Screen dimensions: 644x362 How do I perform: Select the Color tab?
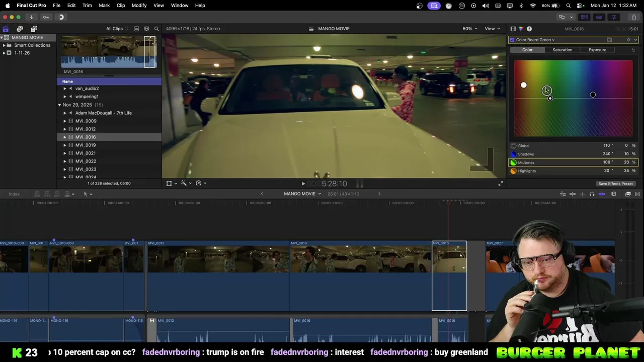pos(527,50)
